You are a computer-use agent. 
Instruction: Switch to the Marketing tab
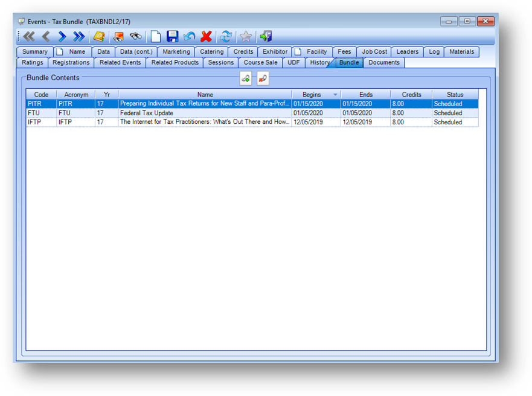click(176, 51)
